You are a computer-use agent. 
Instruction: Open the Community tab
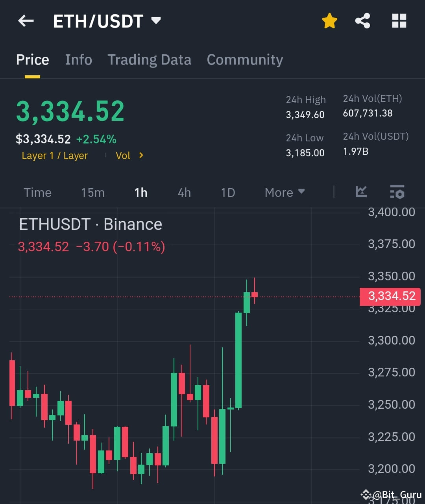point(245,59)
